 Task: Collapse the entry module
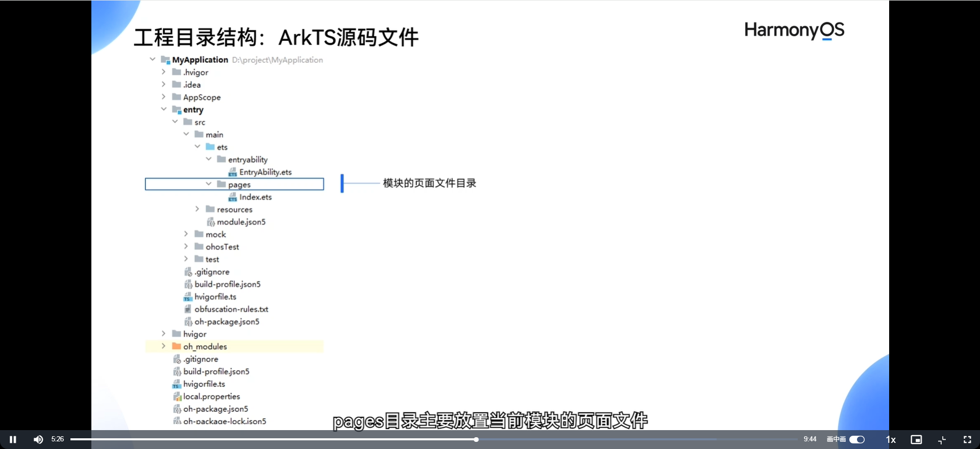(163, 109)
